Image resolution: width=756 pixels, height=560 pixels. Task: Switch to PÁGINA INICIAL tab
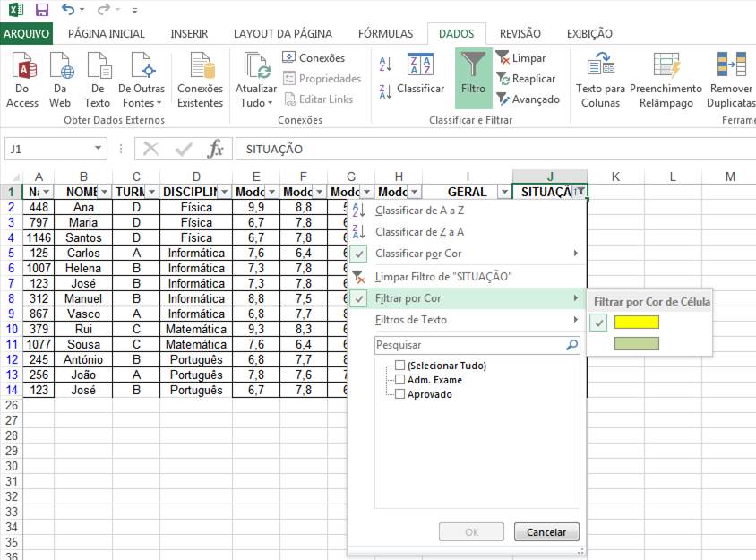(106, 34)
